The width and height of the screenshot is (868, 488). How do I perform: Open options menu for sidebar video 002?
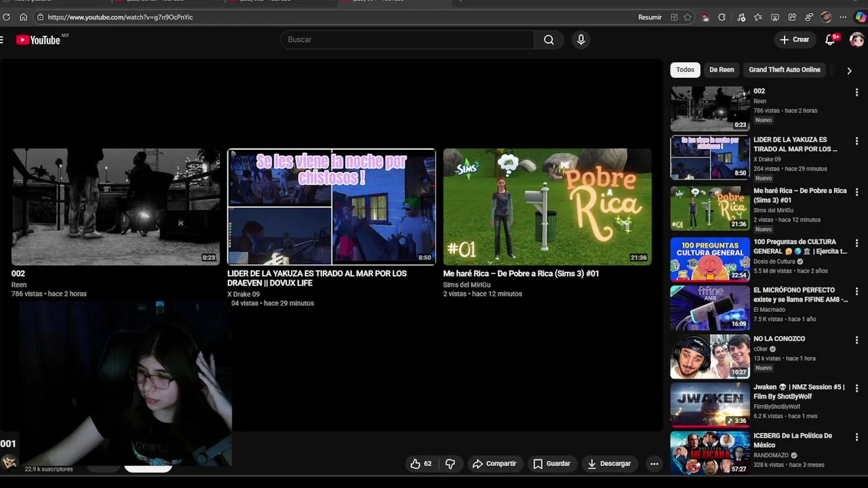pyautogui.click(x=856, y=92)
